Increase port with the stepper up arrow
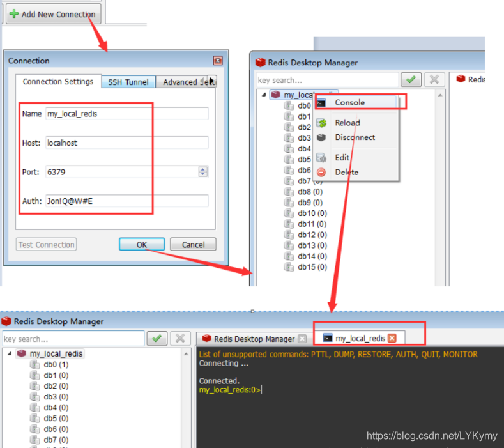The width and height of the screenshot is (504, 448). [x=203, y=169]
